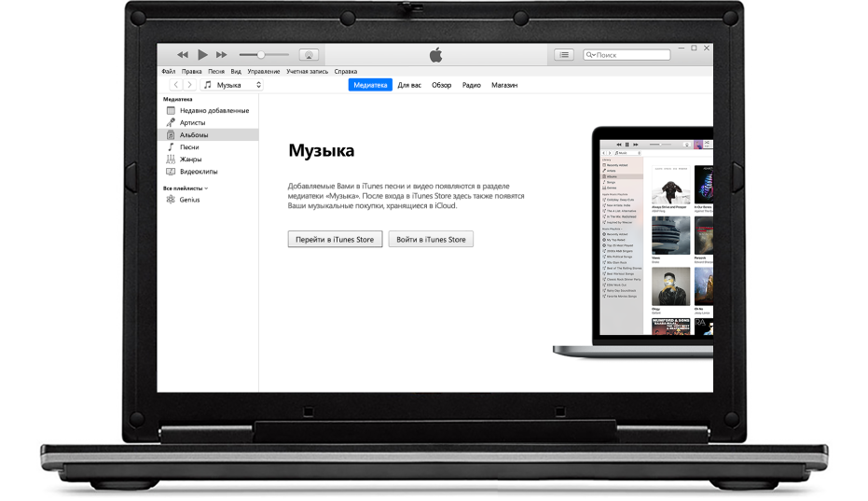Click the Песни note icon
Image resolution: width=868 pixels, height=501 pixels.
[x=171, y=146]
